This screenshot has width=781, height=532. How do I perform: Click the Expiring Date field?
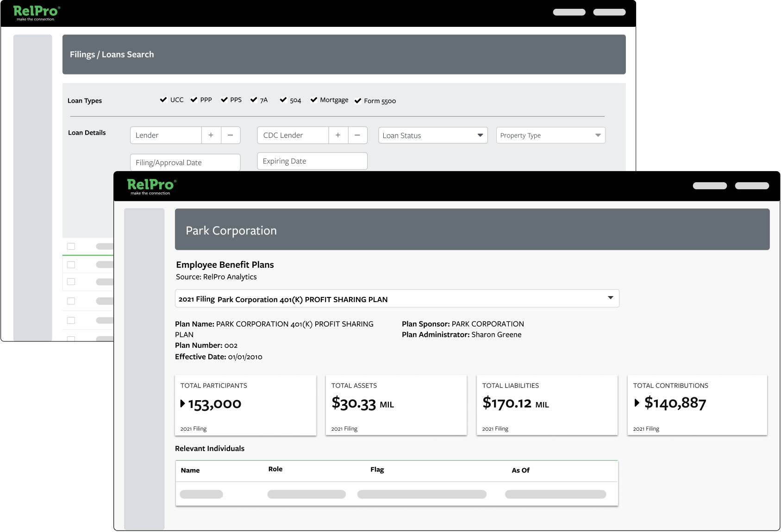(x=312, y=161)
